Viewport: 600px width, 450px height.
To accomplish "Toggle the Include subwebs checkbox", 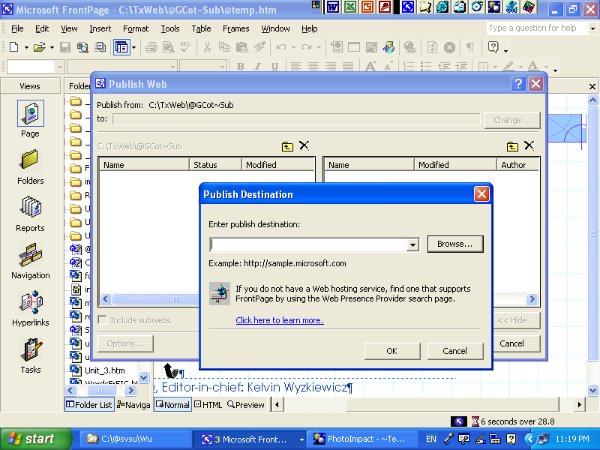I will [103, 320].
